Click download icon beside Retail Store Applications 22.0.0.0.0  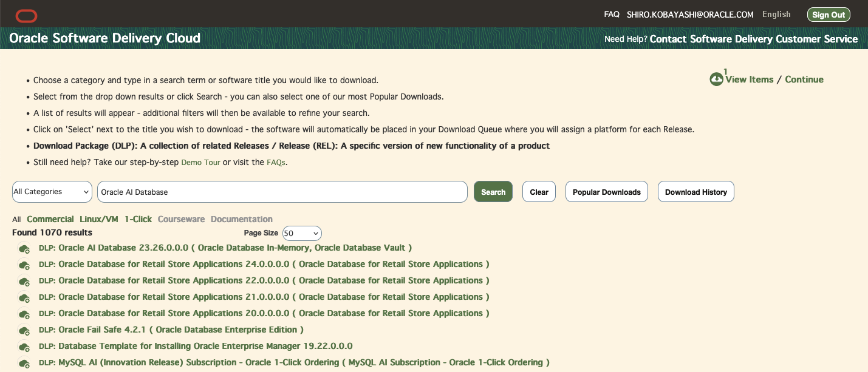pyautogui.click(x=24, y=282)
